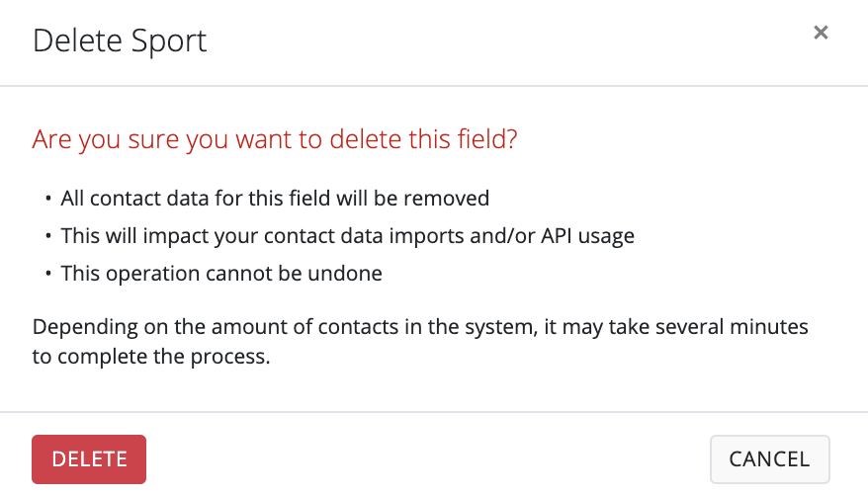Viewport: 868px width, 496px height.
Task: Click the bullet dot before "All contact data"
Action: (49, 199)
